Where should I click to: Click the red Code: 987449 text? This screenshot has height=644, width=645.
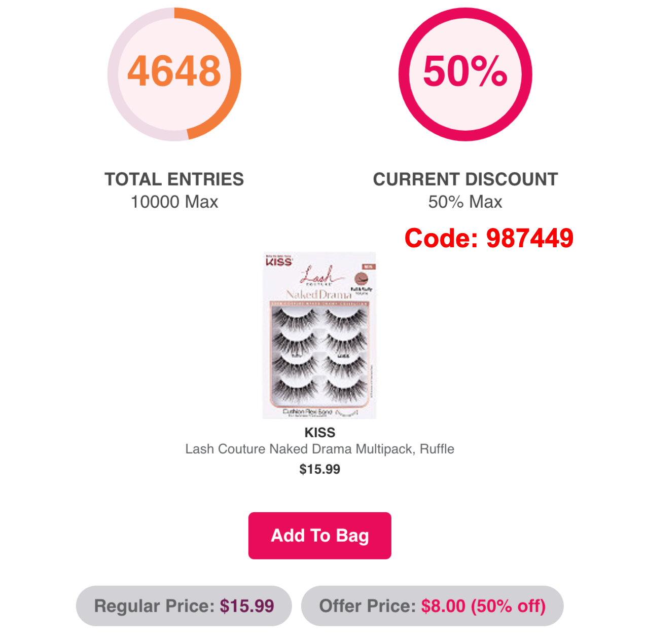click(x=489, y=238)
